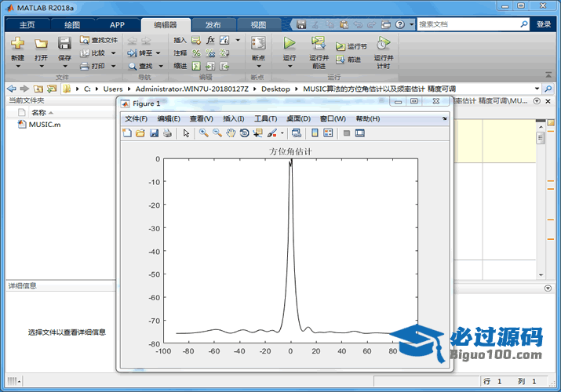Screen dimensions: 561x392
Task: Click Run and Advance (运行并前进) icon
Action: (x=318, y=43)
